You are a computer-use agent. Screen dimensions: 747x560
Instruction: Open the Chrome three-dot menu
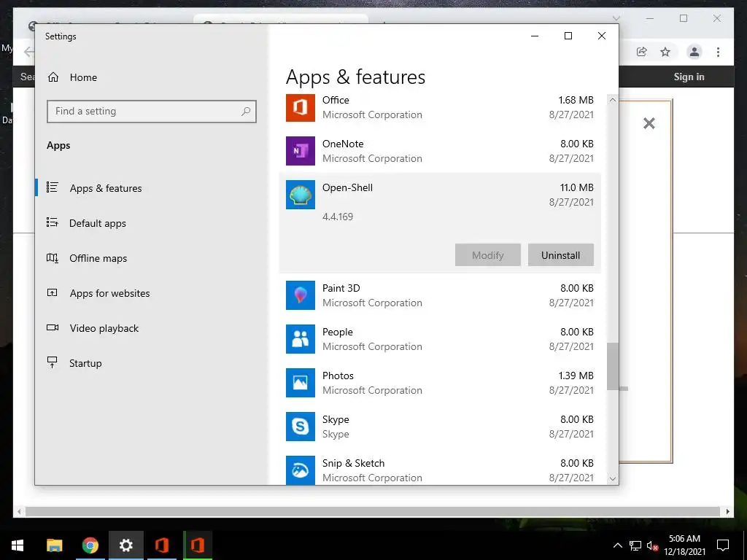point(718,52)
